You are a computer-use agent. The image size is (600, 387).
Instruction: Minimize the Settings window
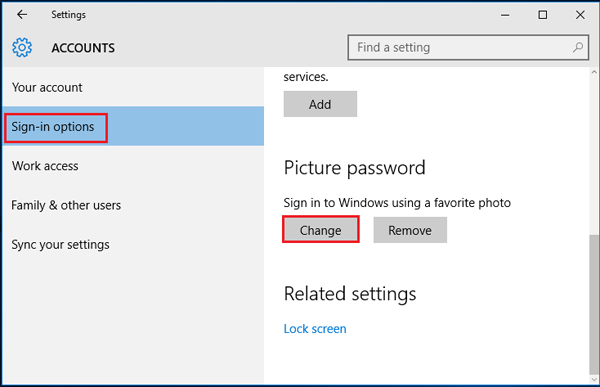505,15
